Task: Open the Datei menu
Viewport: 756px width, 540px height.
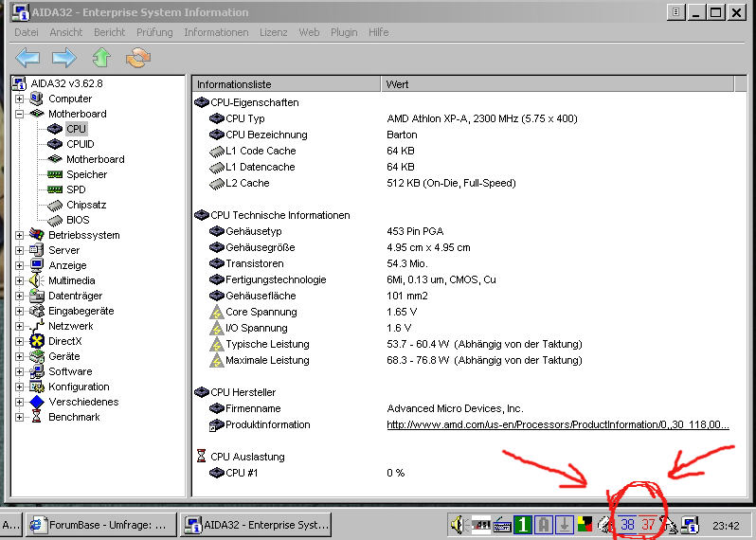Action: (x=26, y=32)
